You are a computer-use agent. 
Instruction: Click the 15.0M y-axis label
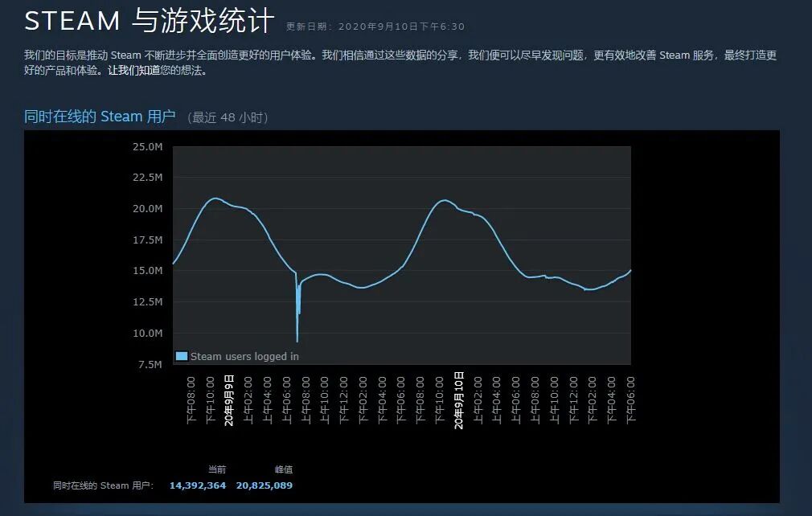(148, 271)
